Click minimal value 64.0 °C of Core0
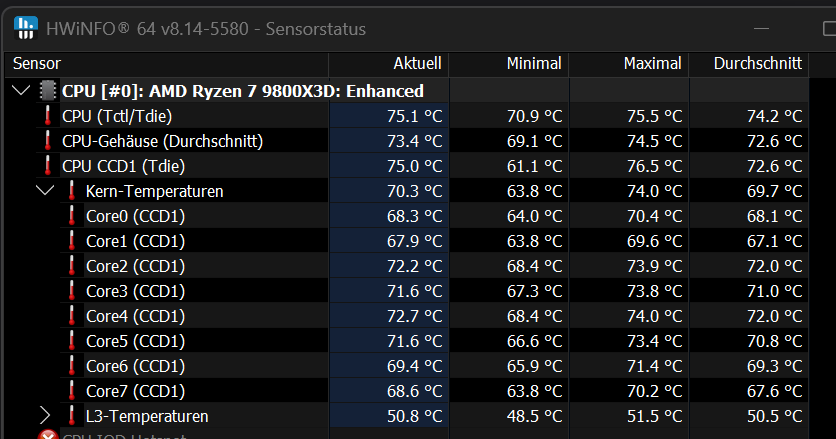 point(535,217)
